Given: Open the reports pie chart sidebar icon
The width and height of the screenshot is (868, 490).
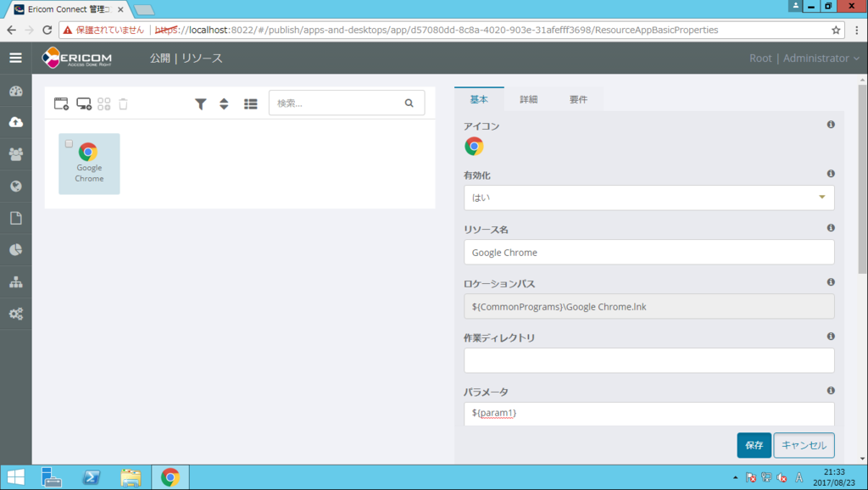Looking at the screenshot, I should (x=15, y=250).
